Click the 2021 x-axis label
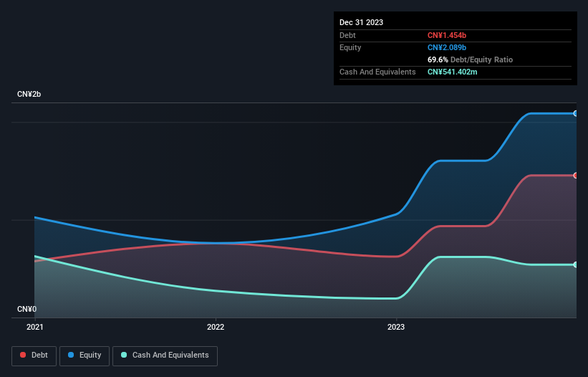The image size is (588, 377). (34, 328)
